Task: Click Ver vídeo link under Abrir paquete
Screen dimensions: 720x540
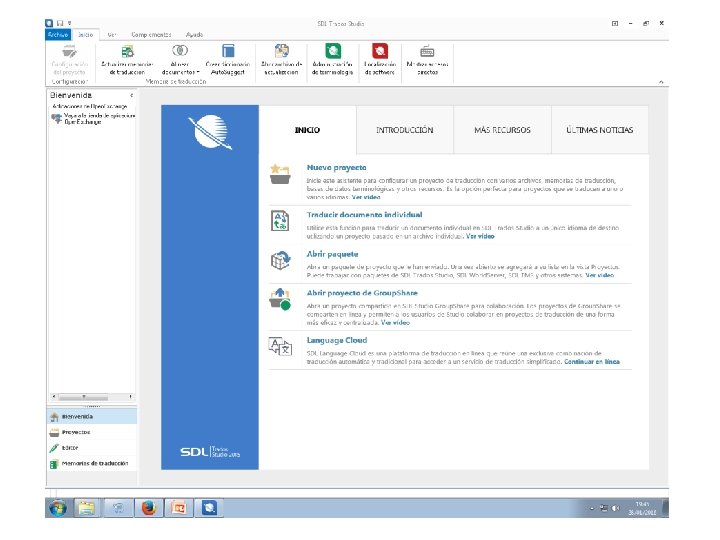Action: tap(599, 275)
